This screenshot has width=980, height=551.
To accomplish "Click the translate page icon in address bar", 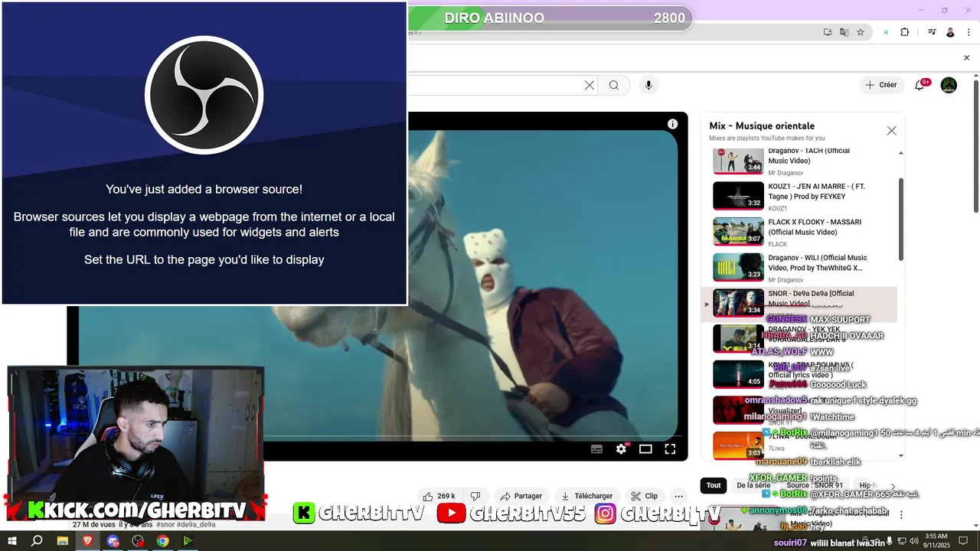I will pos(844,32).
